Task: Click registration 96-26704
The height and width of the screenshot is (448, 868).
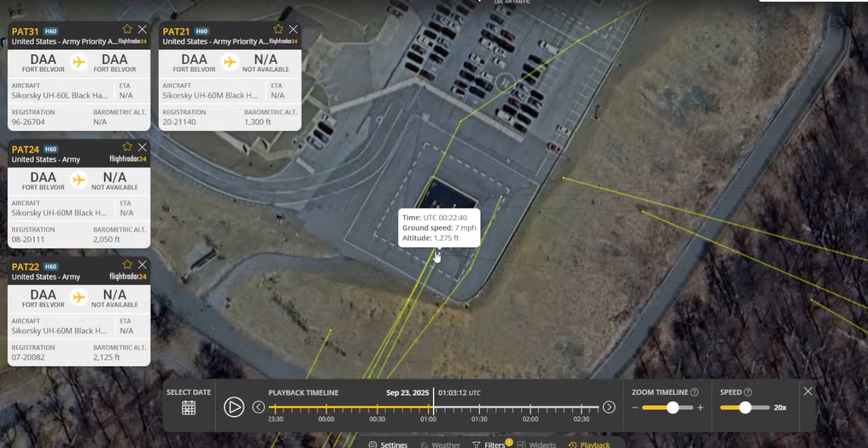Action: point(28,122)
